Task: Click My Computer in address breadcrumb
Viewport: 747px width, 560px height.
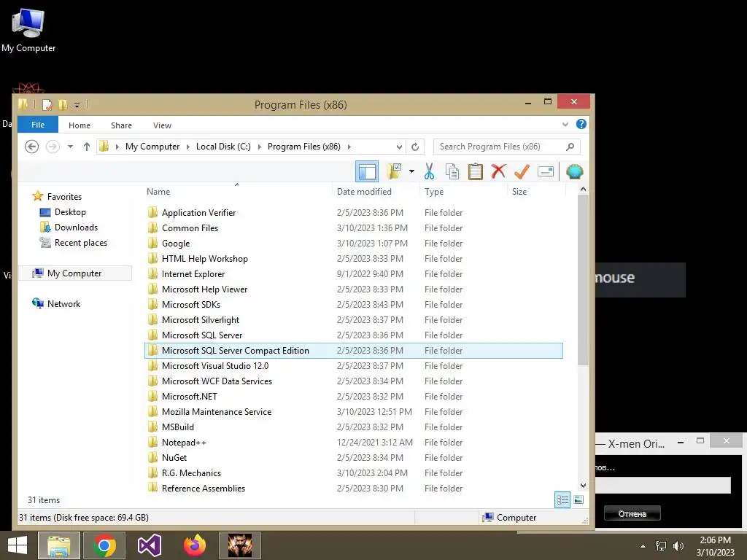Action: pos(152,147)
